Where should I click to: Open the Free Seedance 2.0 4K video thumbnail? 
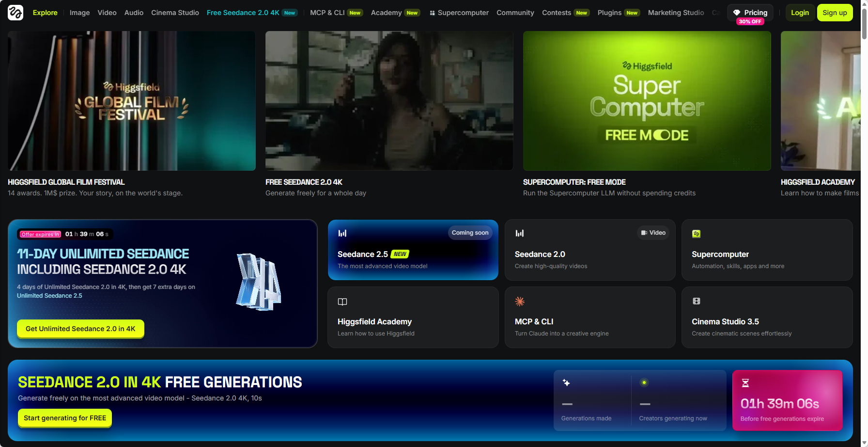389,101
